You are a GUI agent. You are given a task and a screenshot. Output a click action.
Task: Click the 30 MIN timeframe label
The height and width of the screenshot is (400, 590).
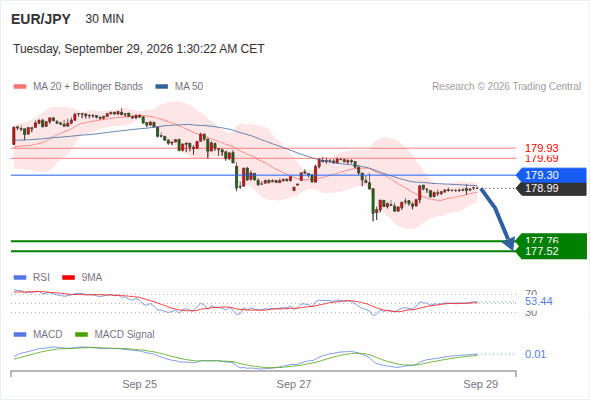pyautogui.click(x=105, y=19)
